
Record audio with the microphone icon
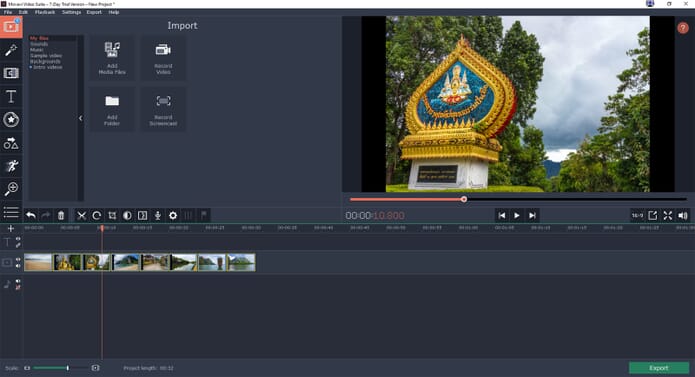(158, 216)
